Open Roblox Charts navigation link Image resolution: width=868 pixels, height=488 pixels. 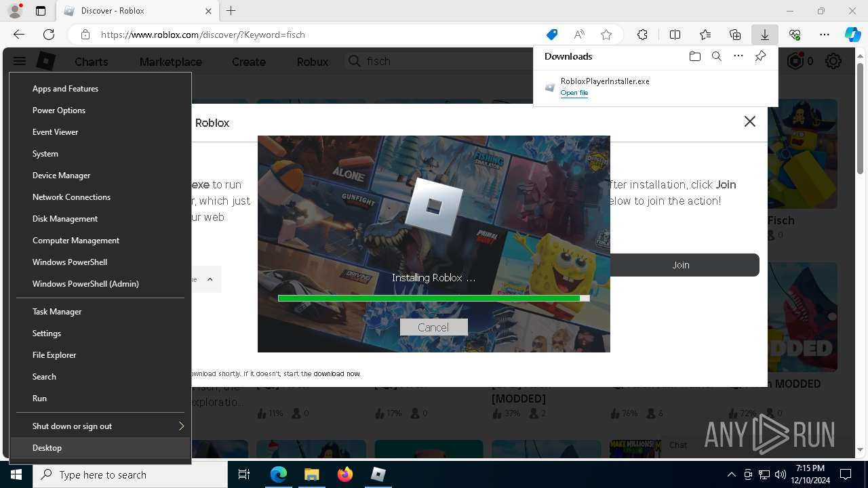point(91,62)
